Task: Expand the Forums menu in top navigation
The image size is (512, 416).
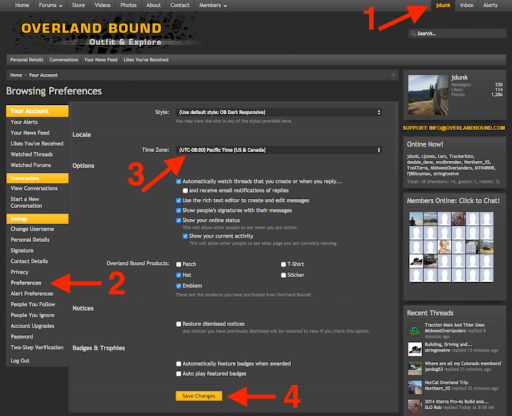Action: coord(50,5)
